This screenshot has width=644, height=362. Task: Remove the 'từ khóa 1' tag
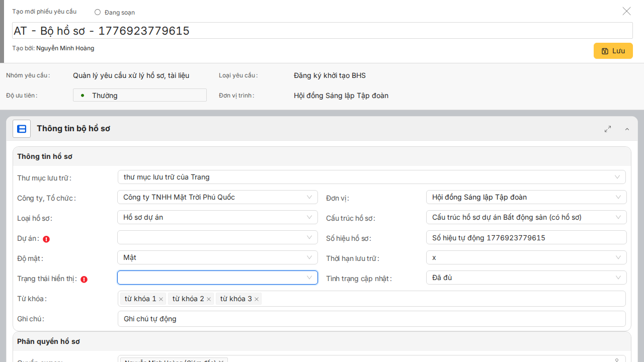point(161,299)
